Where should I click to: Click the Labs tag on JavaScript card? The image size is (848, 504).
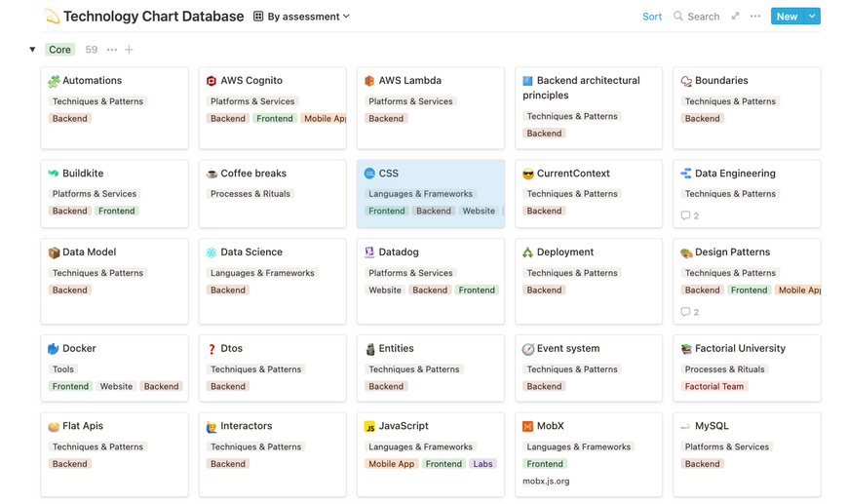pyautogui.click(x=482, y=463)
